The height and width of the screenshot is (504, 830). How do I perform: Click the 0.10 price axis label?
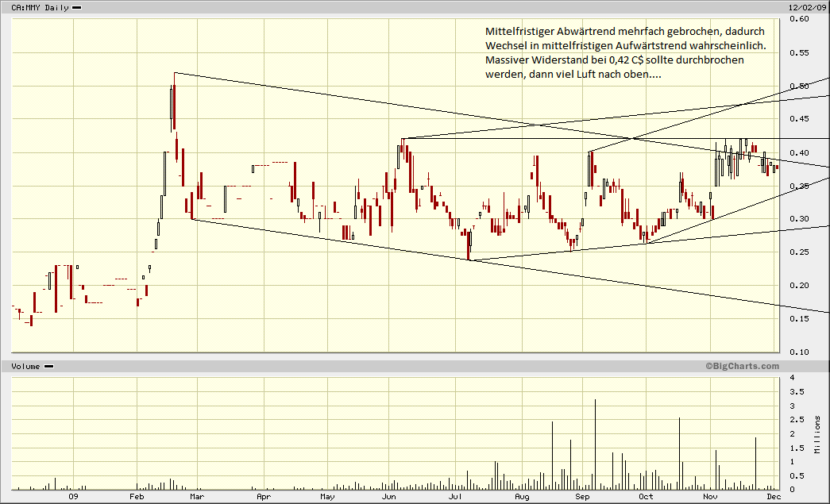[799, 352]
